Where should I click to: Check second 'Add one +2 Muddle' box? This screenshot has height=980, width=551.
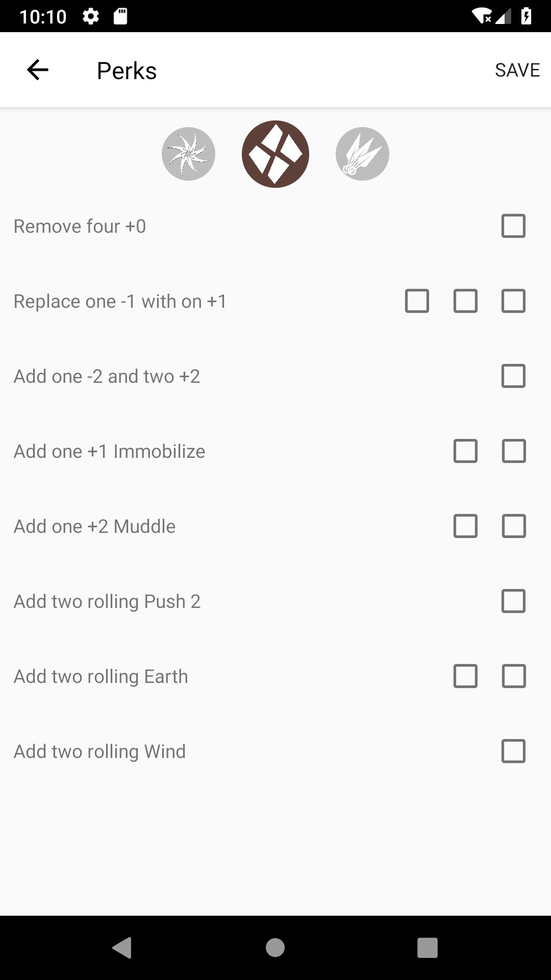[x=513, y=526]
